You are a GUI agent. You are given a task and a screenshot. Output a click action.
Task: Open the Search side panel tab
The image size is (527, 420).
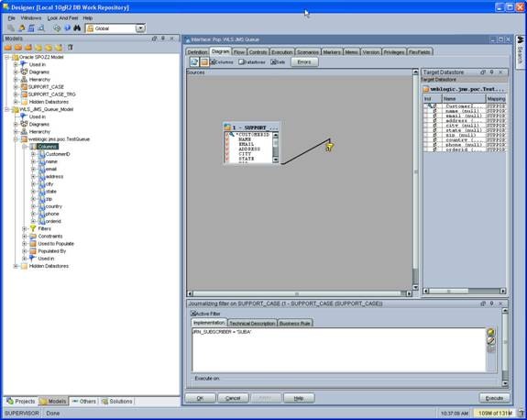tap(520, 51)
